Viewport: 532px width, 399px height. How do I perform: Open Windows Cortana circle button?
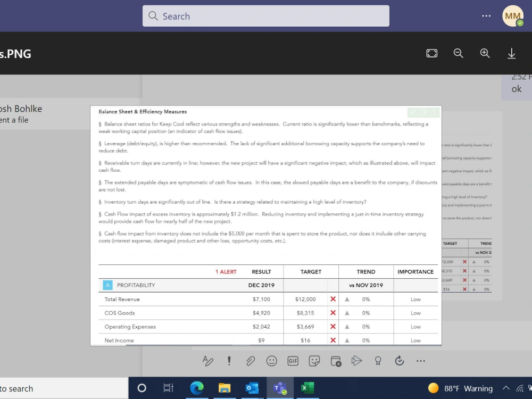(142, 388)
